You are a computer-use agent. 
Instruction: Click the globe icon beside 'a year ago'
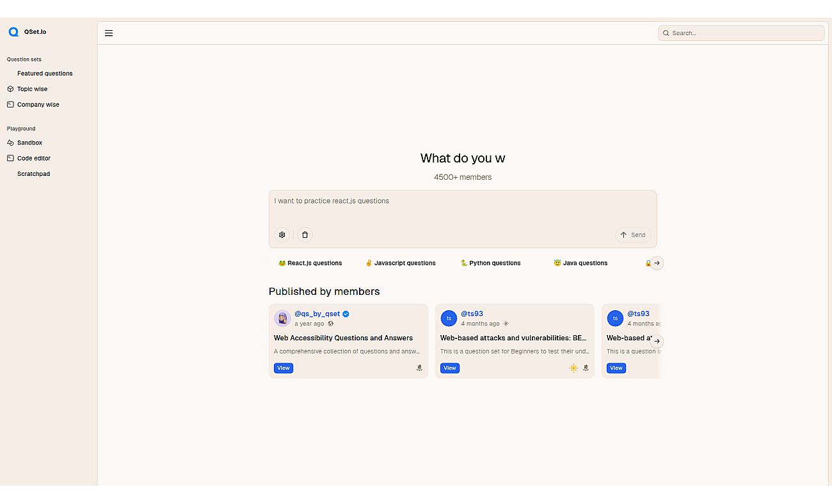(331, 324)
